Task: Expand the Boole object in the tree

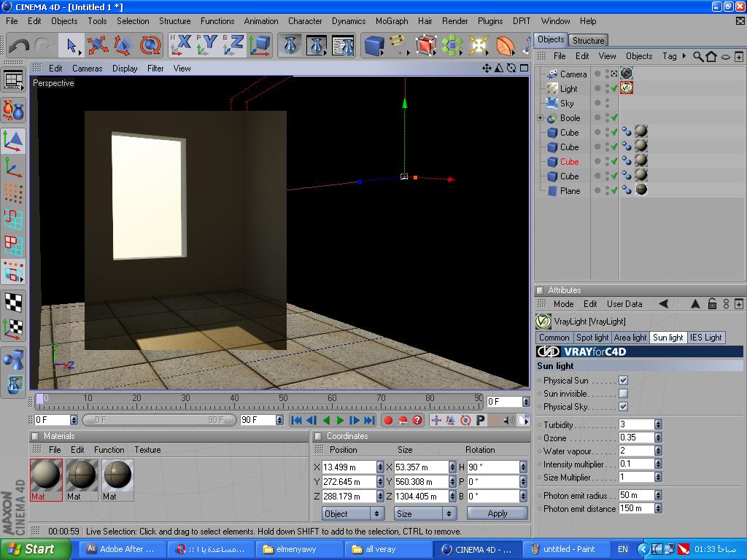Action: coord(541,117)
